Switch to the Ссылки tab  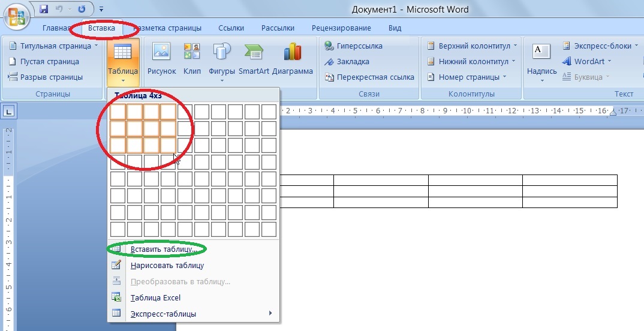(x=231, y=28)
